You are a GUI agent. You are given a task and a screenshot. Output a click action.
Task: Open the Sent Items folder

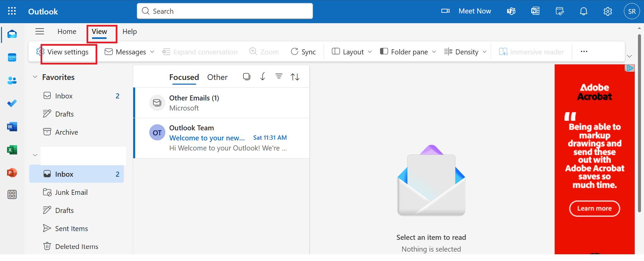pos(76,228)
